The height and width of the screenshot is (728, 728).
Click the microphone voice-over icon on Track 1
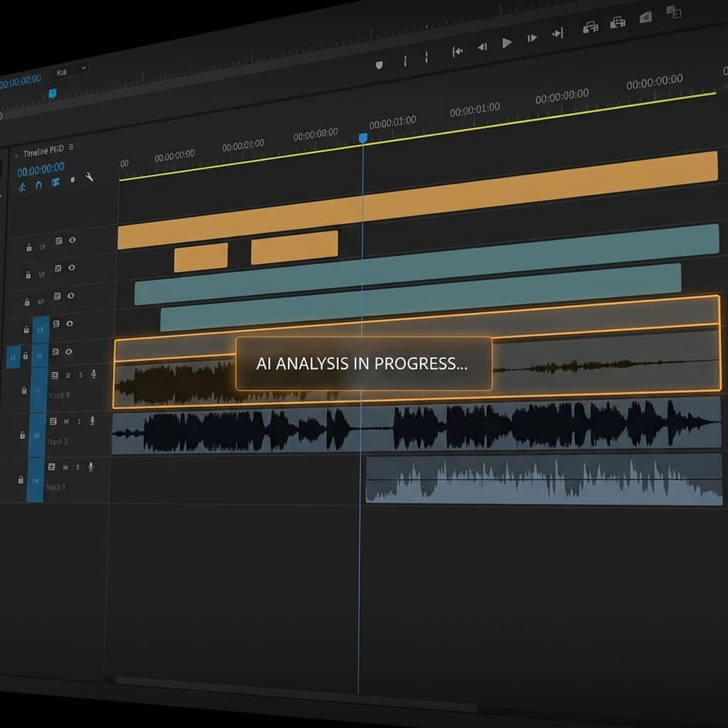pyautogui.click(x=91, y=466)
